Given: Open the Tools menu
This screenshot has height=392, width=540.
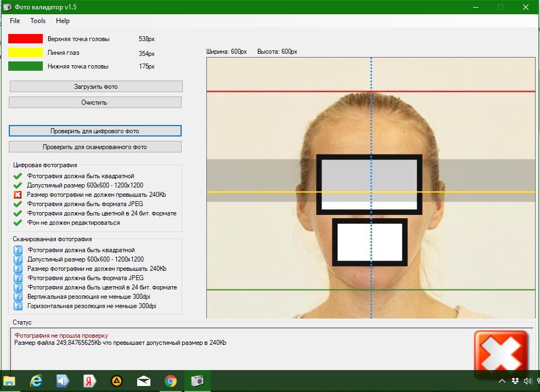Looking at the screenshot, I should click(38, 21).
